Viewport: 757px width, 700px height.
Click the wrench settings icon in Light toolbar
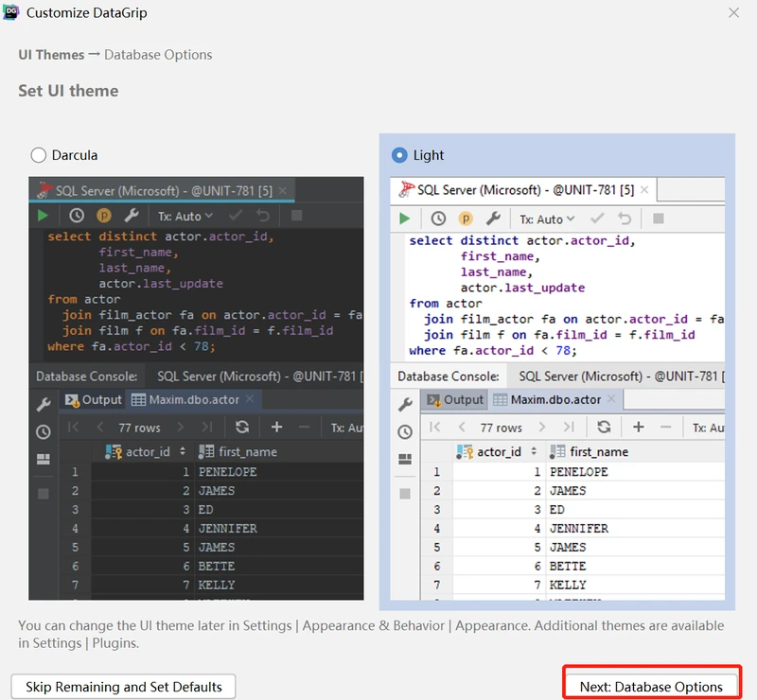pyautogui.click(x=493, y=219)
